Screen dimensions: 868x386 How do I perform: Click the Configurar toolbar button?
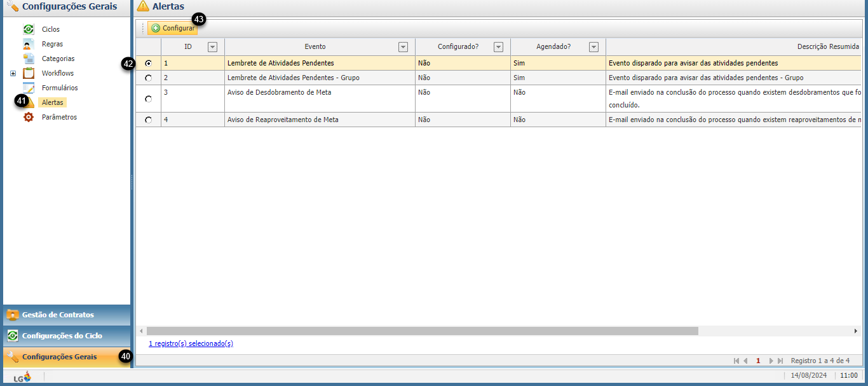coord(172,28)
